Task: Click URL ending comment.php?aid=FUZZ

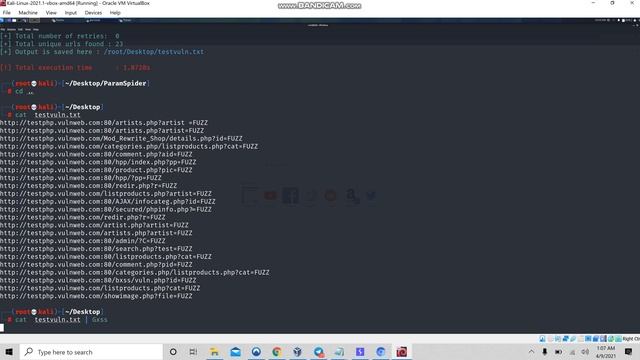Action: point(96,154)
